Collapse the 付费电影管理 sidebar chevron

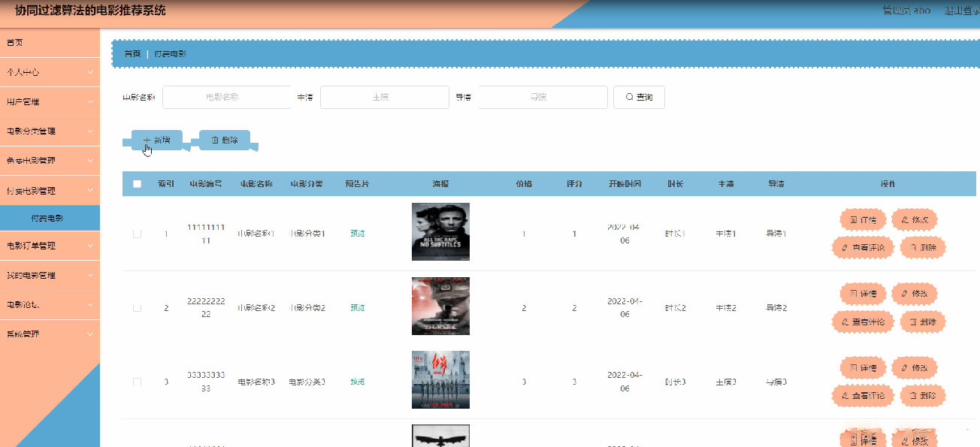(89, 191)
